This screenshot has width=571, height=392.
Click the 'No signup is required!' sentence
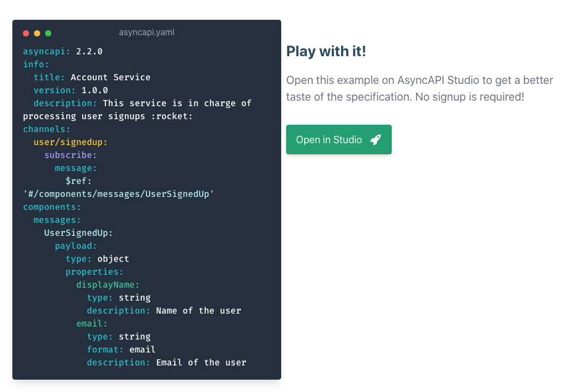[x=470, y=97]
